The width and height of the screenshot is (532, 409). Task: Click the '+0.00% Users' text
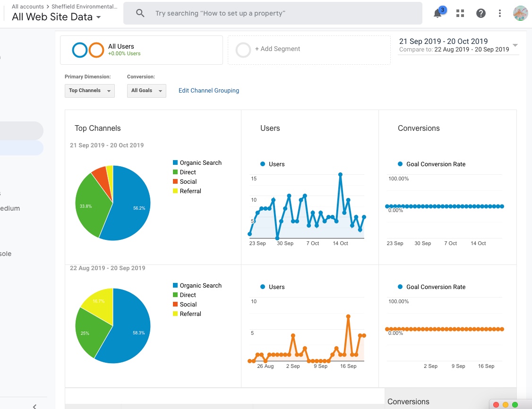coord(124,53)
